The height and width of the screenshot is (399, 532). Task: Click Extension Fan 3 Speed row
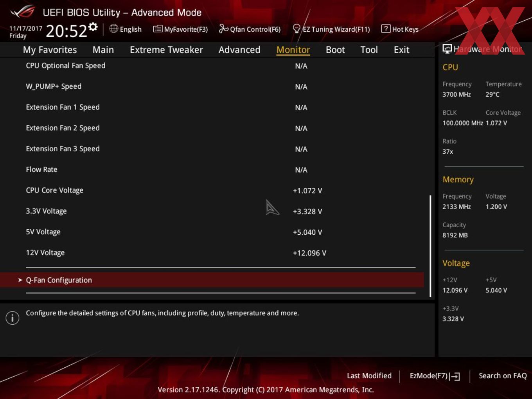(212, 149)
